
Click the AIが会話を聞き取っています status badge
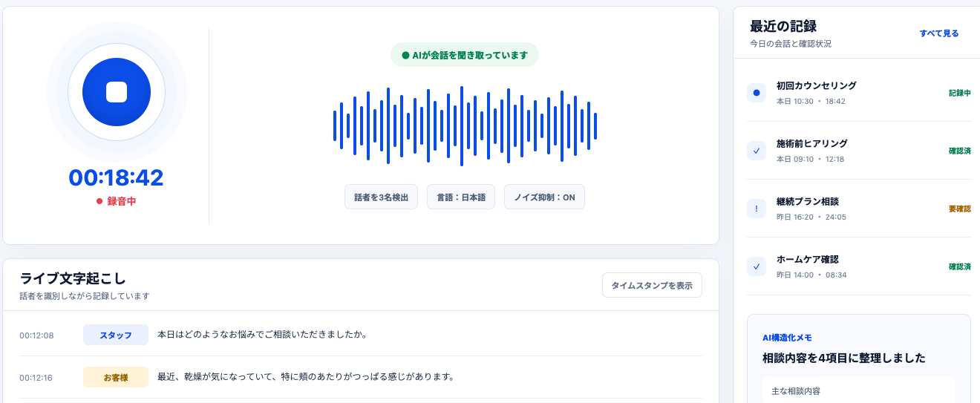465,55
